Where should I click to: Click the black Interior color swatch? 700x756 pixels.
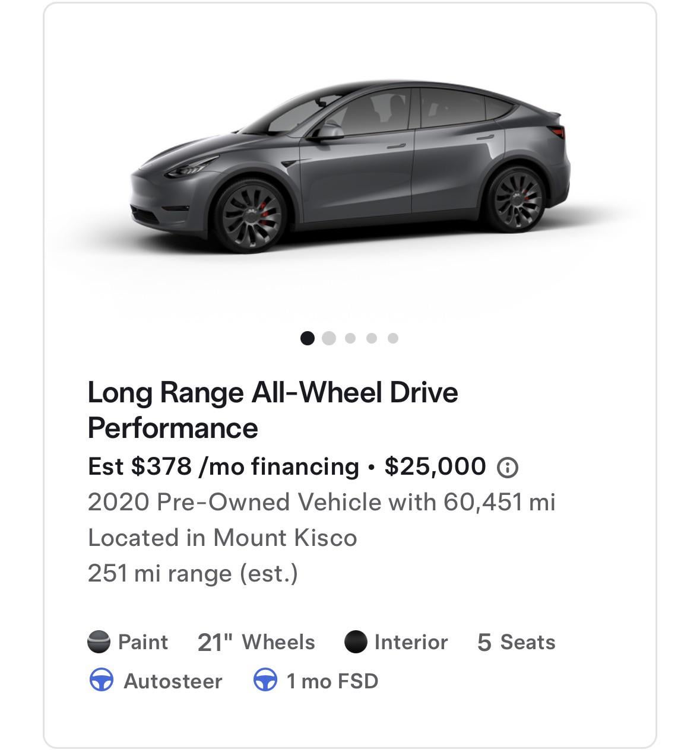point(355,642)
